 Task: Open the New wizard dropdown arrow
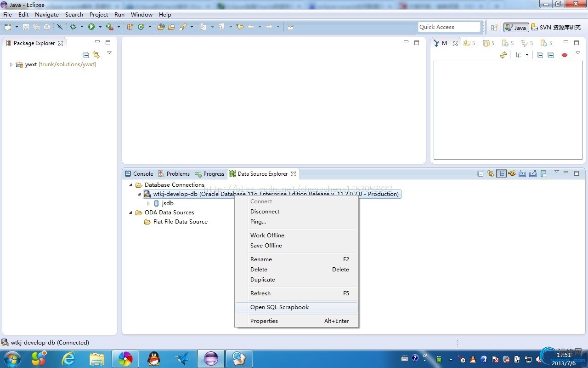tap(17, 27)
